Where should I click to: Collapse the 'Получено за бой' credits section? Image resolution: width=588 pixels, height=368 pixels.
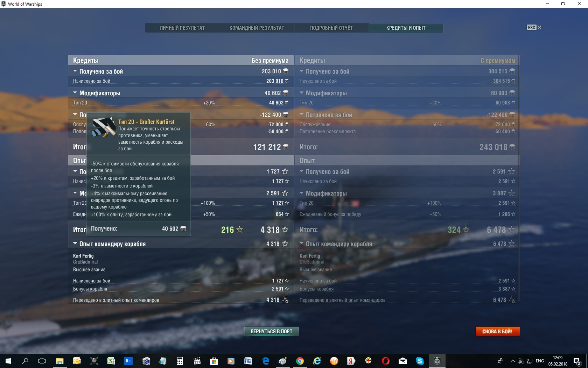point(75,71)
